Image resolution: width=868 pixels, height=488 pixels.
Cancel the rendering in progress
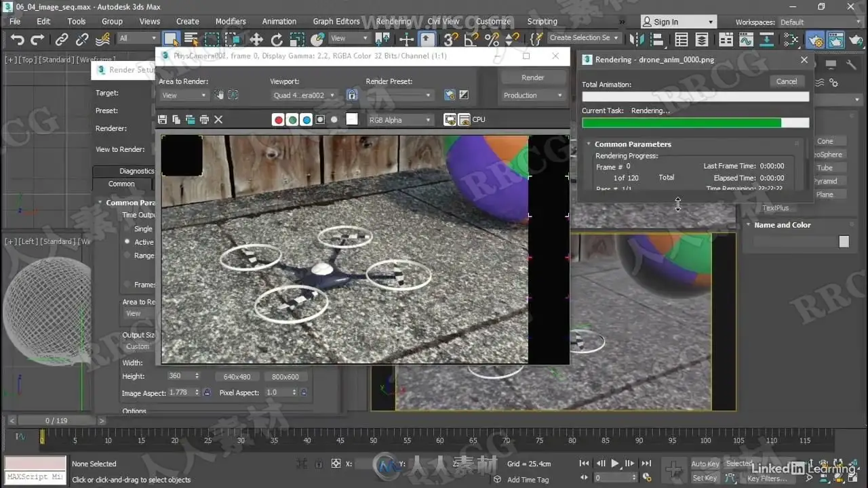[786, 81]
